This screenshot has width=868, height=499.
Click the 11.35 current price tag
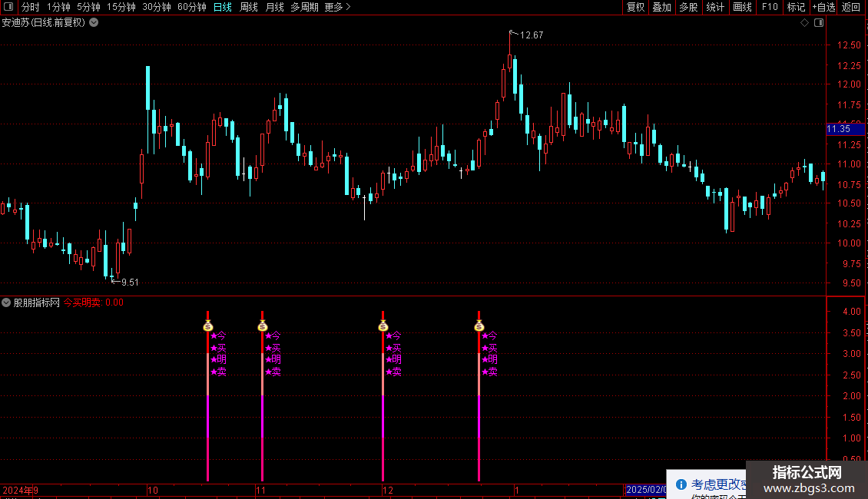(845, 129)
